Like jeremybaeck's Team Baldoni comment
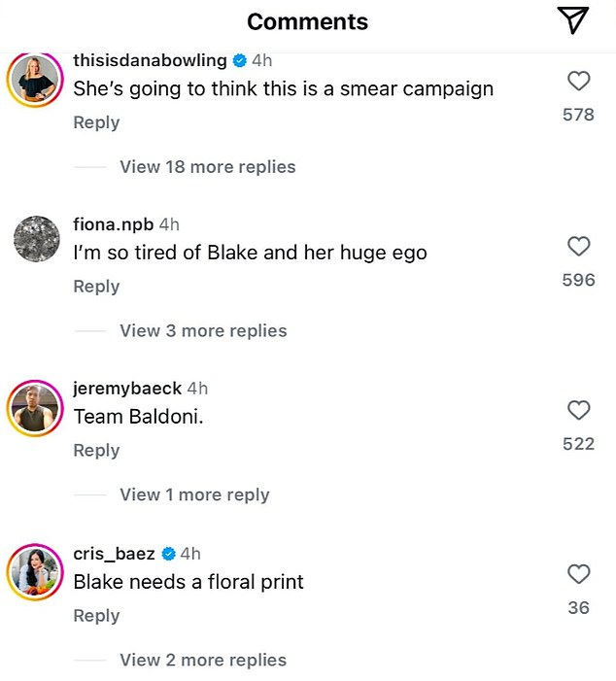 (579, 410)
